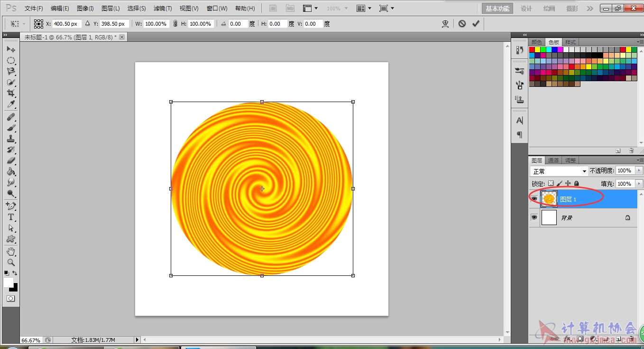Select the Dodge tool
The image size is (644, 349).
pyautogui.click(x=11, y=193)
